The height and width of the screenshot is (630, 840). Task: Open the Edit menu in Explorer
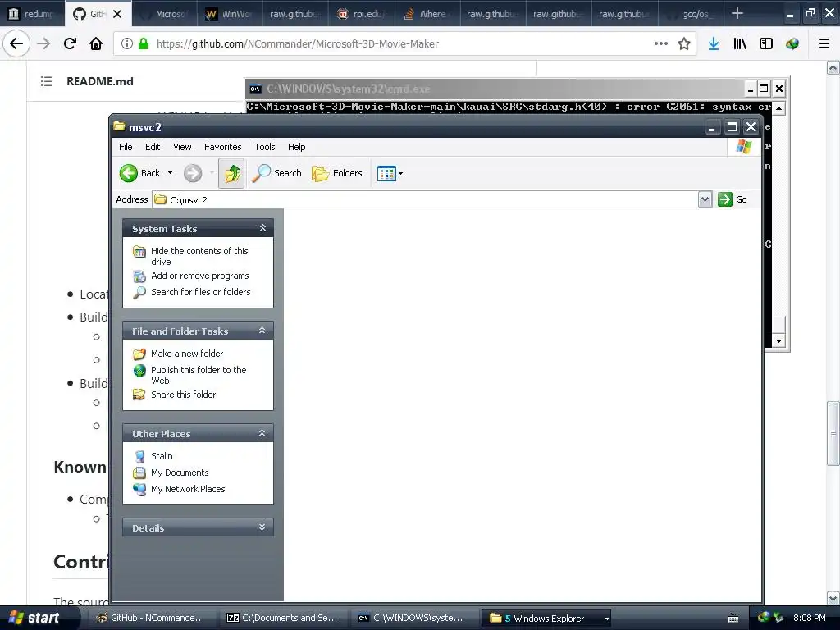point(153,147)
